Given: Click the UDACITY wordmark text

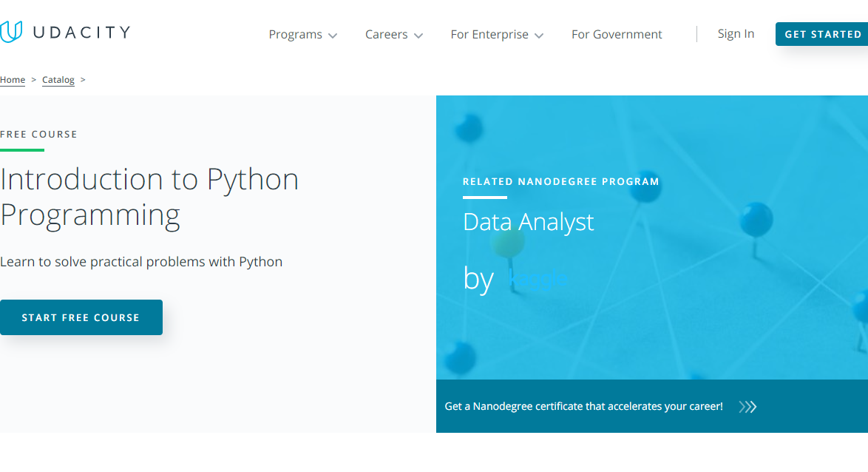Looking at the screenshot, I should pos(80,32).
